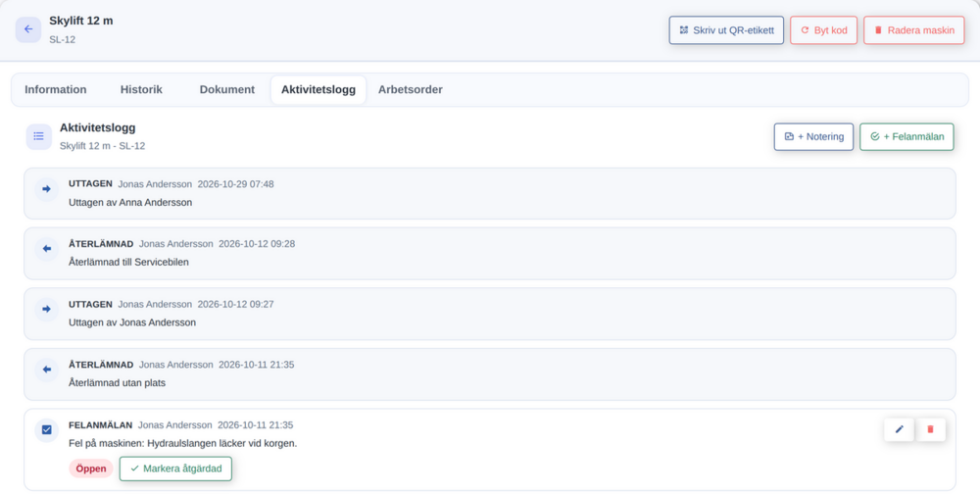980x494 pixels.
Task: Add a new Notering
Action: (x=813, y=137)
